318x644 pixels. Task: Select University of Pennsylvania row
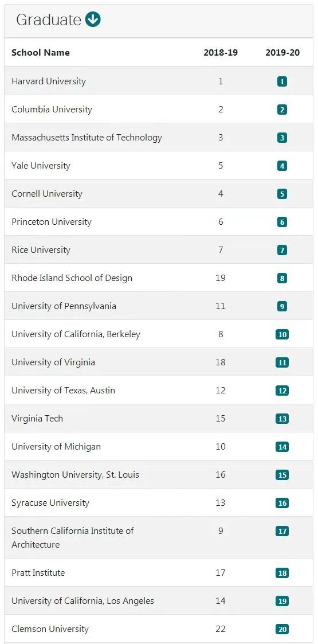pos(159,306)
